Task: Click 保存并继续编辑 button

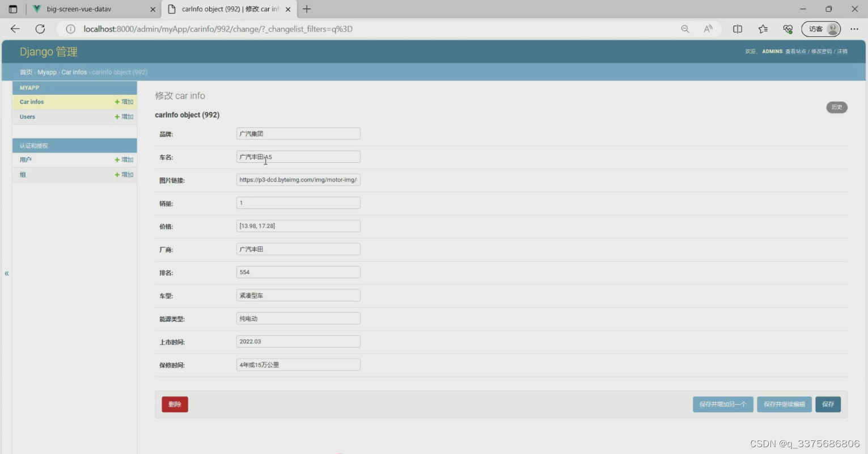Action: (x=784, y=405)
